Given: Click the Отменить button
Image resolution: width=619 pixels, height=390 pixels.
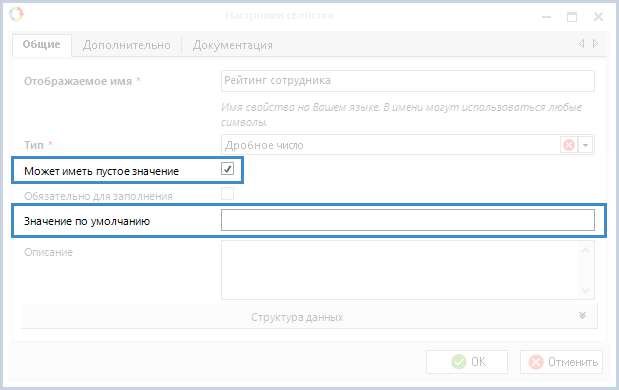Looking at the screenshot, I should click(x=561, y=362).
